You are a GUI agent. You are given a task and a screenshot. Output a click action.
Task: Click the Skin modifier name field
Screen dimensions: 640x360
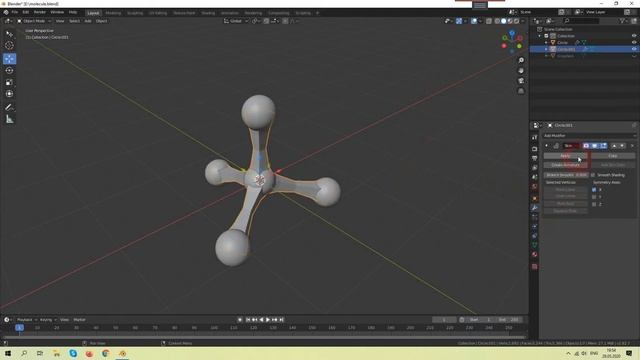click(571, 146)
